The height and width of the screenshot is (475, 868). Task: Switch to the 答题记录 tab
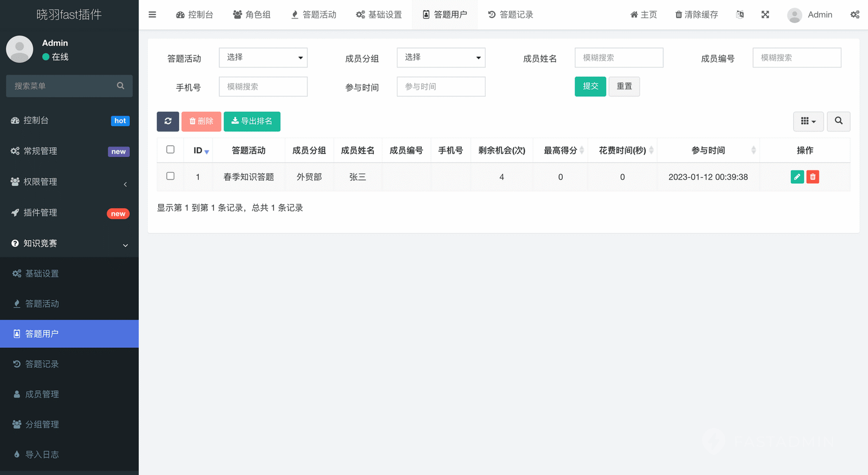point(510,15)
